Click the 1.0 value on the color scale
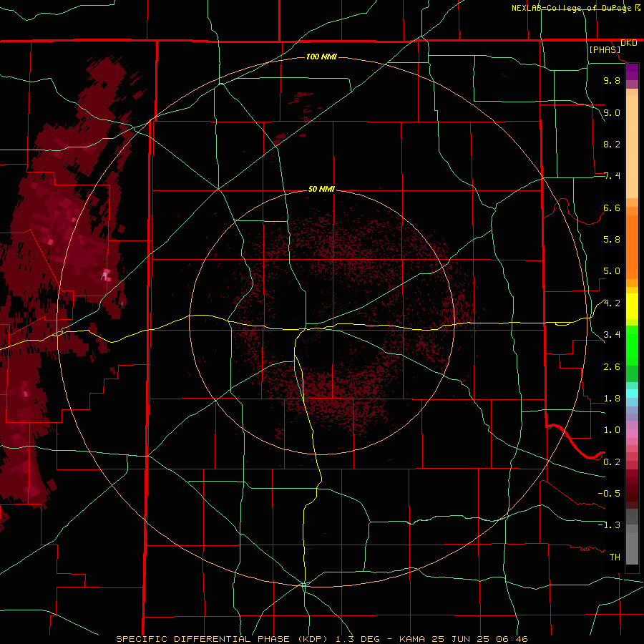This screenshot has height=644, width=644. (x=612, y=430)
